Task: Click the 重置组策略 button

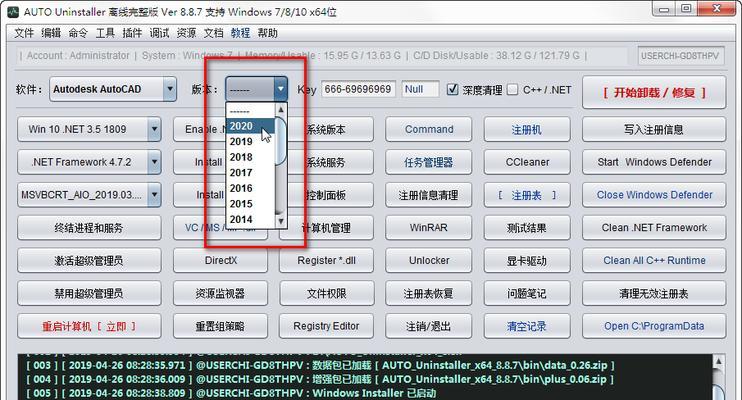Action: [x=221, y=326]
